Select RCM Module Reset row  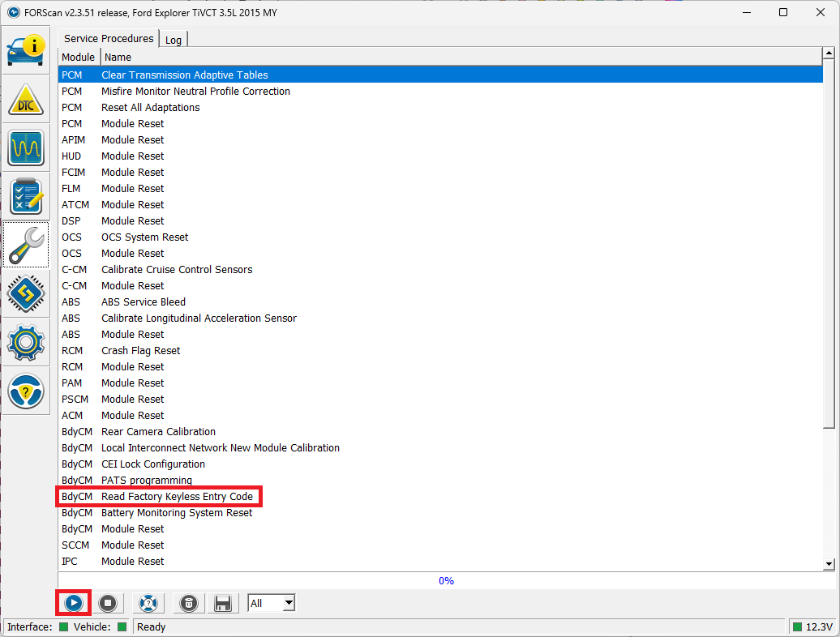pos(440,366)
